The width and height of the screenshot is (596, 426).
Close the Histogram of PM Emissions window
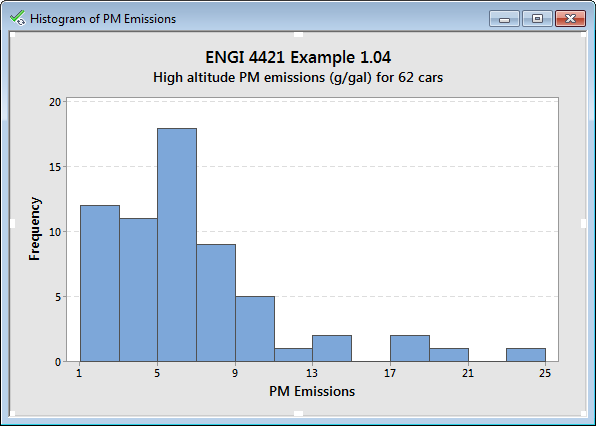pos(570,19)
